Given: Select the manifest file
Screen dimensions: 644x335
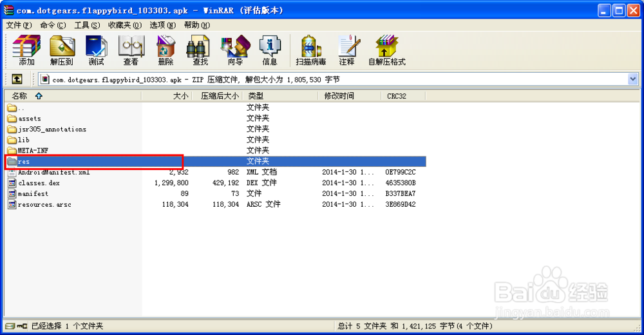Looking at the screenshot, I should pyautogui.click(x=28, y=194).
